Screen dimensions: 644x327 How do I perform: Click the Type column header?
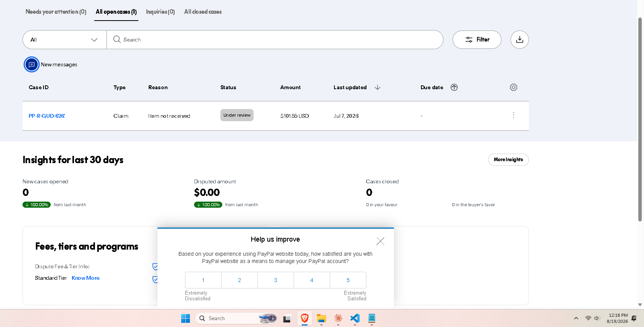point(119,87)
